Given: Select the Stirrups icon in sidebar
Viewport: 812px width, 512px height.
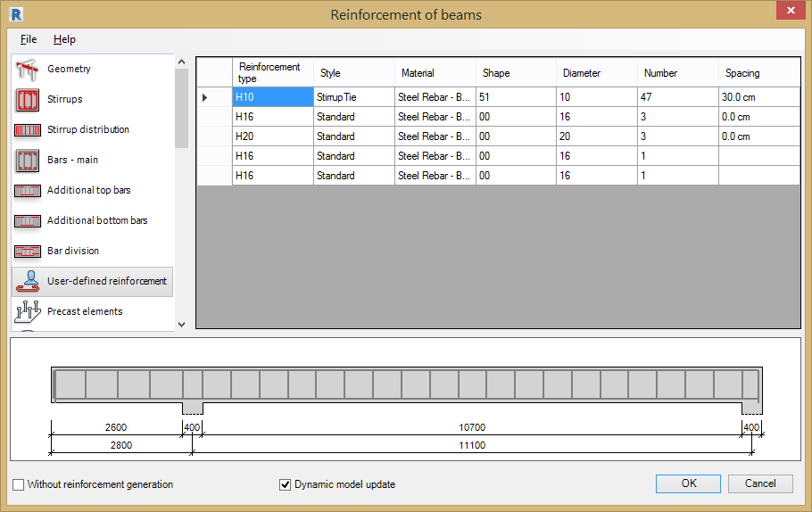Looking at the screenshot, I should tap(29, 100).
